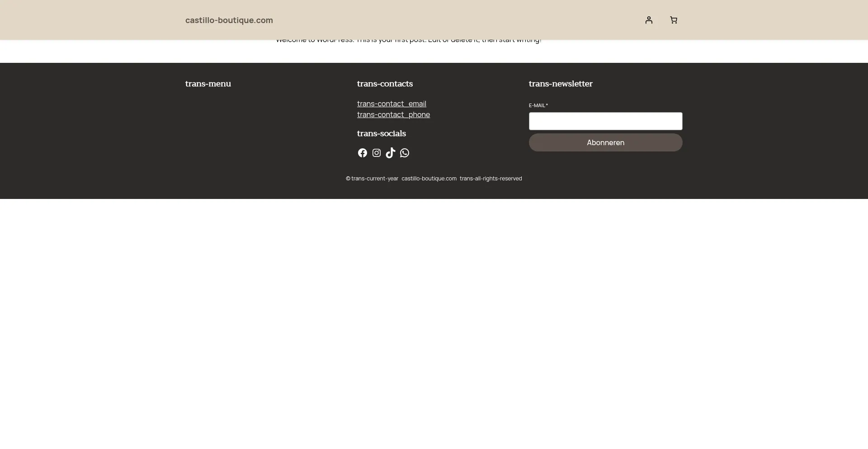This screenshot has height=449, width=868.
Task: Select the trans-current-year copyright text
Action: (375, 179)
